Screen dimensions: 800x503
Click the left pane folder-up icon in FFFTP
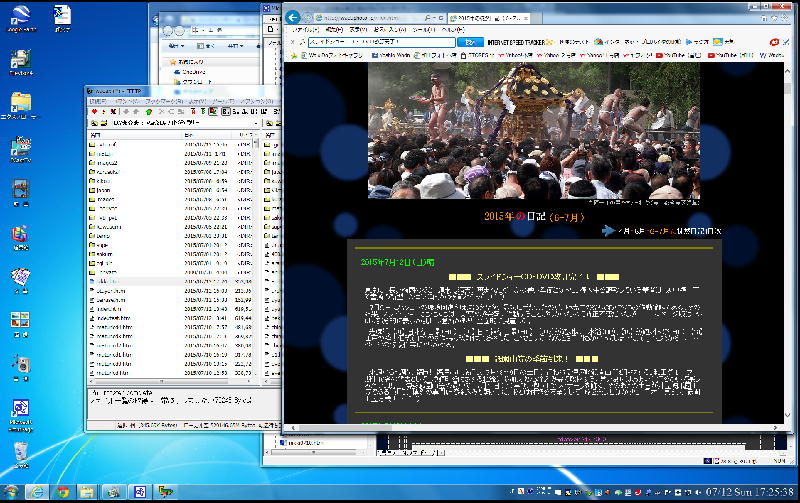pos(94,123)
